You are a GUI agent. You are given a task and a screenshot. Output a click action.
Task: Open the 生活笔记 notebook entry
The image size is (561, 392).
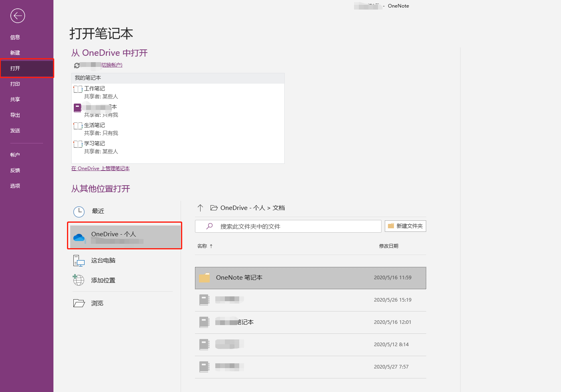pos(178,129)
